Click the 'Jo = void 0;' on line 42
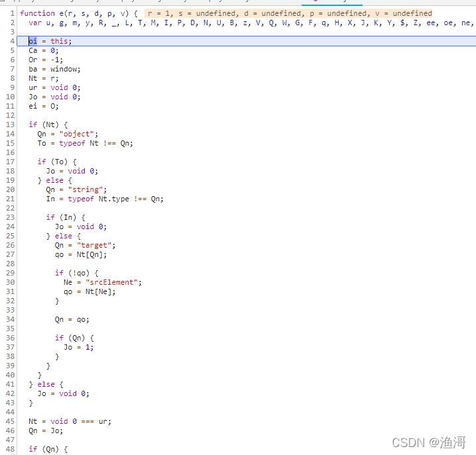The height and width of the screenshot is (455, 476). (63, 393)
